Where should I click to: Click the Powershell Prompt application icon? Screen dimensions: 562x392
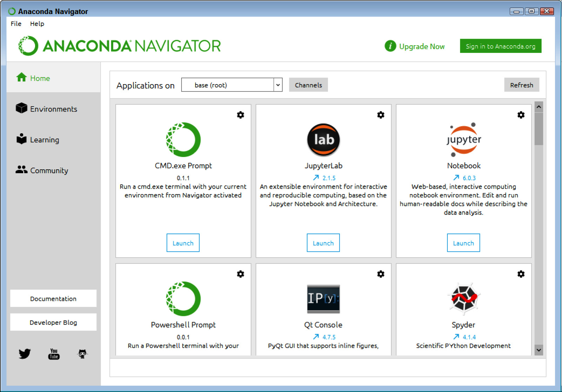click(183, 299)
